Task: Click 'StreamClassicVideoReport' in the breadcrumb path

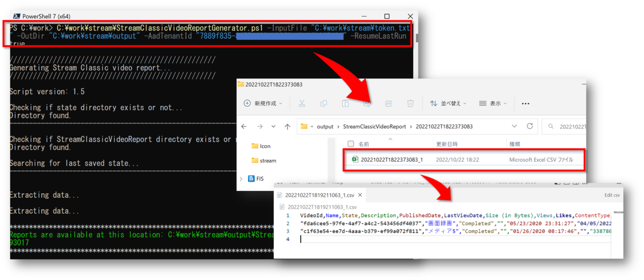Action: (x=375, y=127)
